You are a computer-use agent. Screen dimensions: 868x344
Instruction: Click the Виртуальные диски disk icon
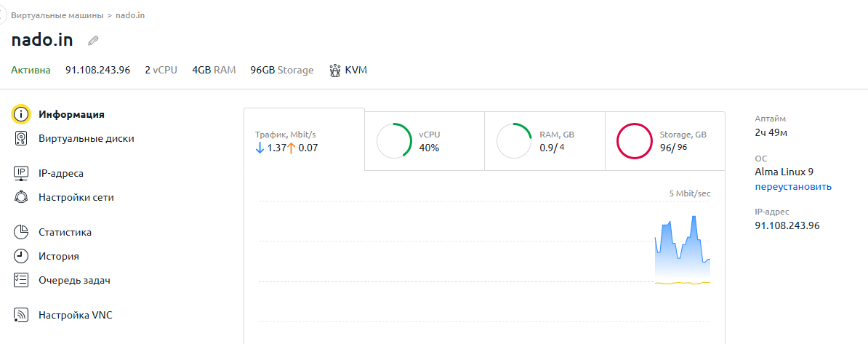pos(22,138)
